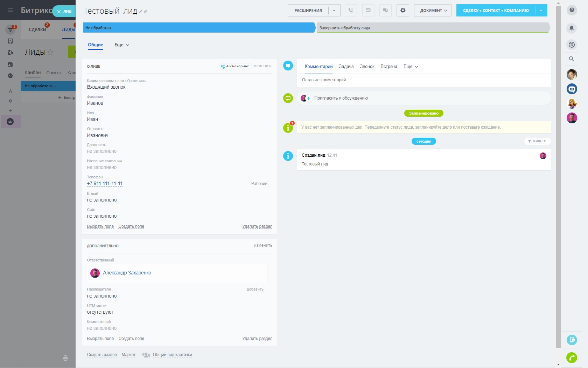Open the Маркет link
Viewport: 588px width, 368px height.
coord(128,355)
